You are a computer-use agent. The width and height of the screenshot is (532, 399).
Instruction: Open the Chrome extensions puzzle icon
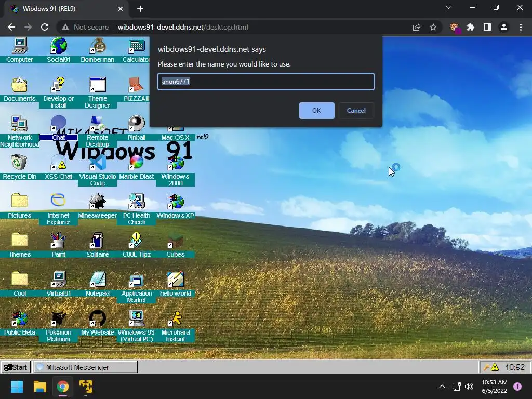(x=471, y=27)
